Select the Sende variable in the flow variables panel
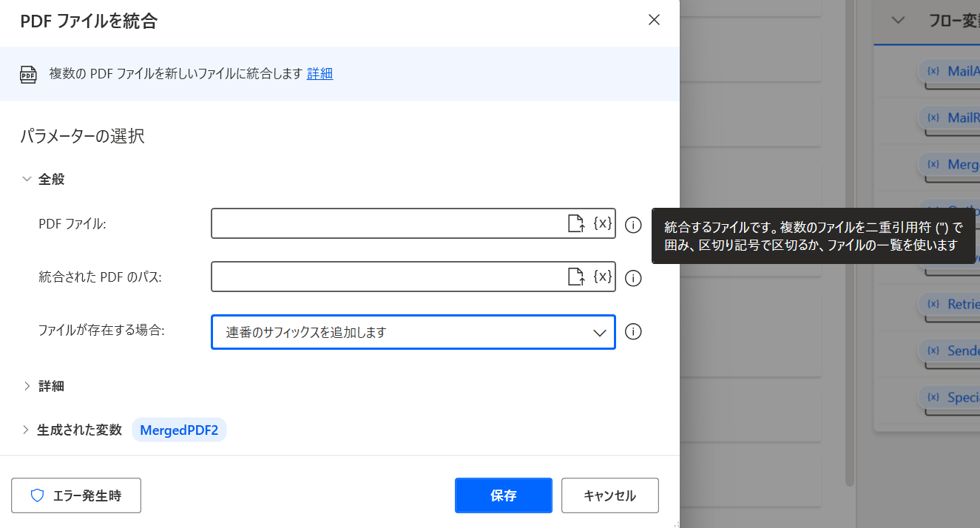Viewport: 980px width, 528px height. (x=950, y=351)
